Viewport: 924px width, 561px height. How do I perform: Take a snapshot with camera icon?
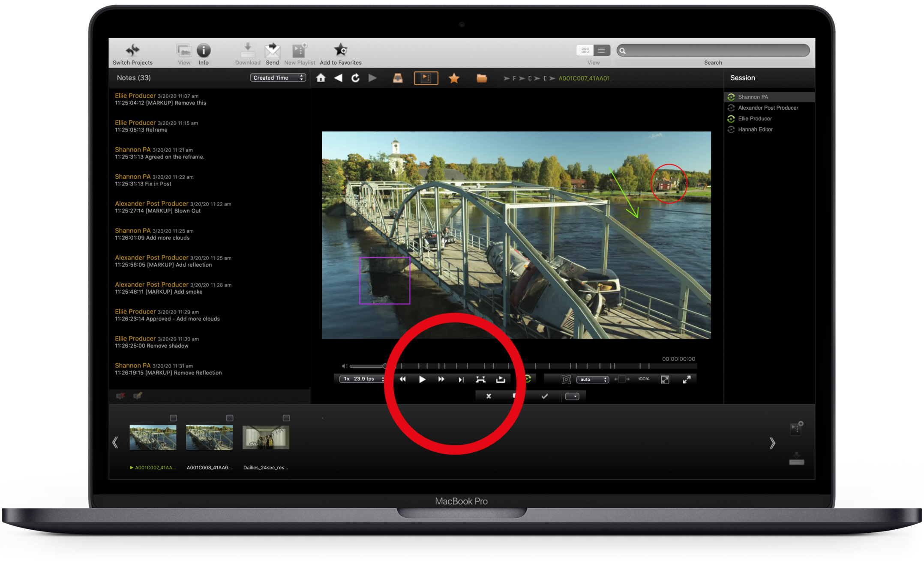point(566,379)
